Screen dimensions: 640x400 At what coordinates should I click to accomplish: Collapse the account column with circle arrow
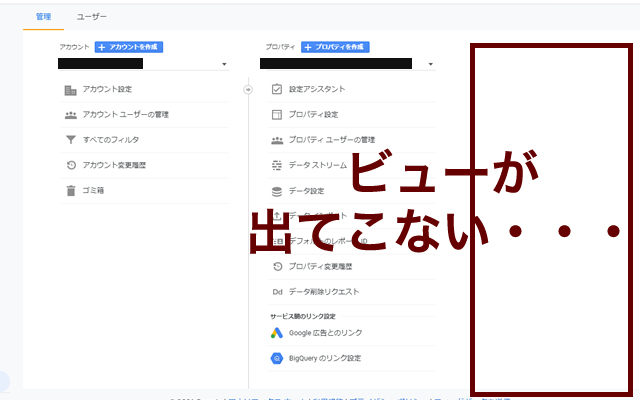tap(248, 89)
